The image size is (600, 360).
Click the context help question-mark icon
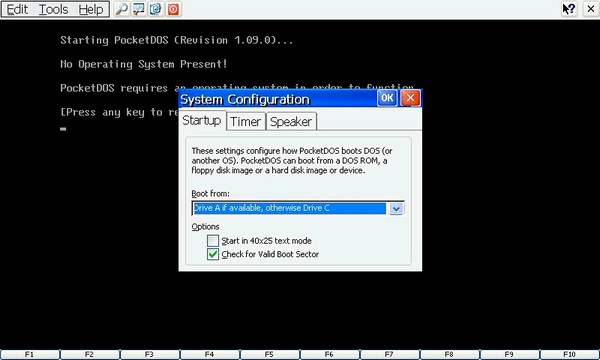tap(569, 9)
